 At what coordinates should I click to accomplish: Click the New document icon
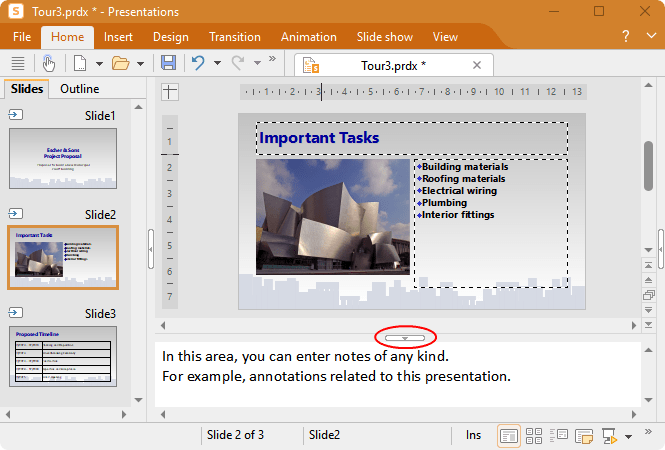80,64
